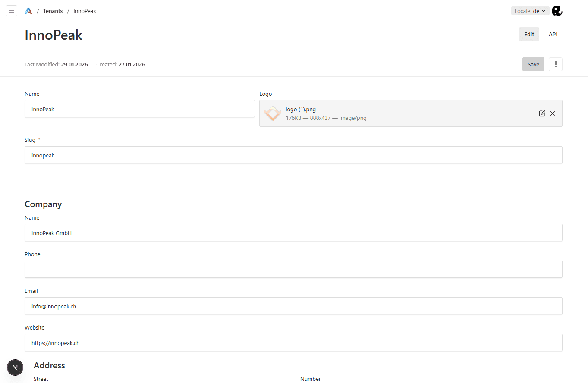Go to Tenants in the breadcrumb
The width and height of the screenshot is (588, 383).
53,11
